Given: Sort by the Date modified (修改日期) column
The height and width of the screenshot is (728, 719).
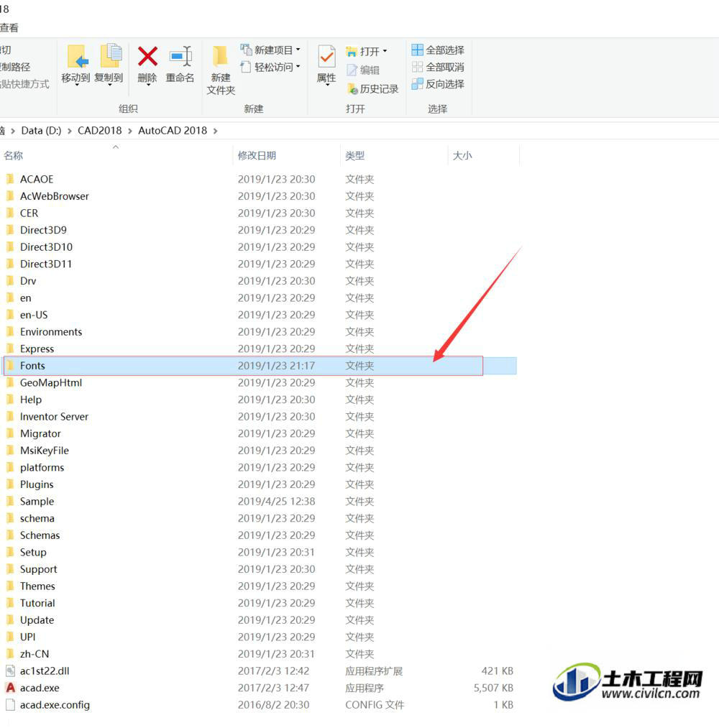Looking at the screenshot, I should pos(257,155).
